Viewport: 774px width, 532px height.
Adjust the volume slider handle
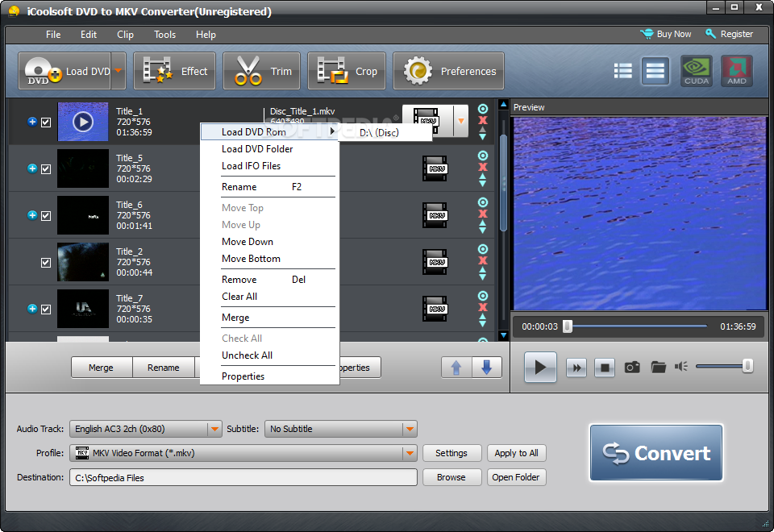748,366
